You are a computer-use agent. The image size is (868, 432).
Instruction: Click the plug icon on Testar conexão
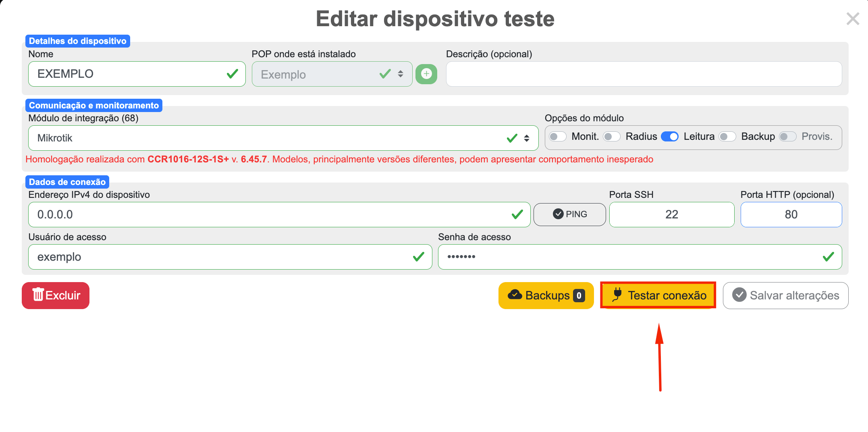pyautogui.click(x=617, y=295)
